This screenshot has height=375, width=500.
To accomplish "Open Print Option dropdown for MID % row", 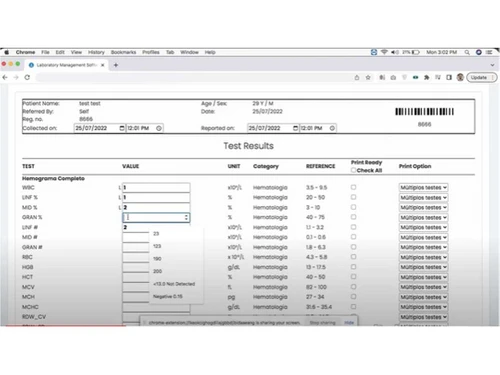I will tap(423, 208).
